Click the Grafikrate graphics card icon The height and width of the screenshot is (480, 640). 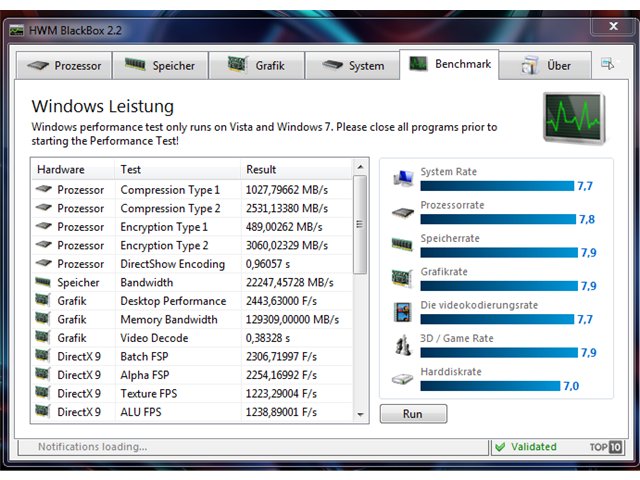402,279
